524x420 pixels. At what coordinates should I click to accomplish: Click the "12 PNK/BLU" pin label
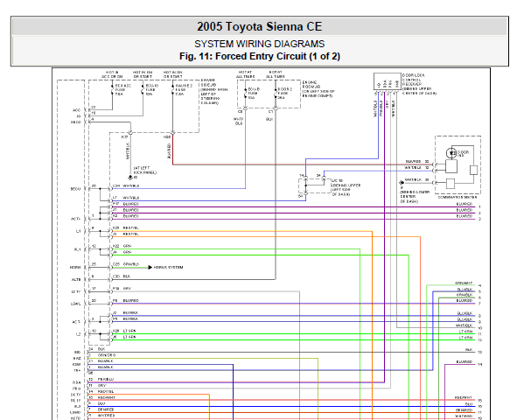click(101, 379)
